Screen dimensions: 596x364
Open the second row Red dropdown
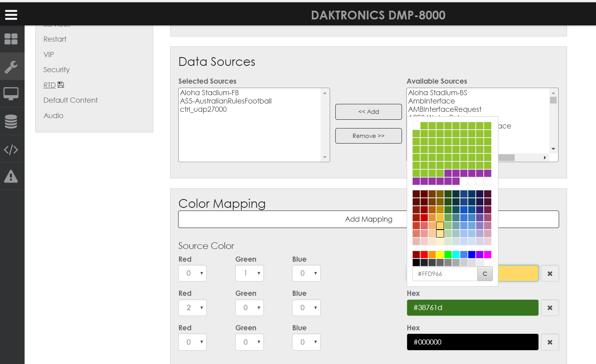[192, 308]
